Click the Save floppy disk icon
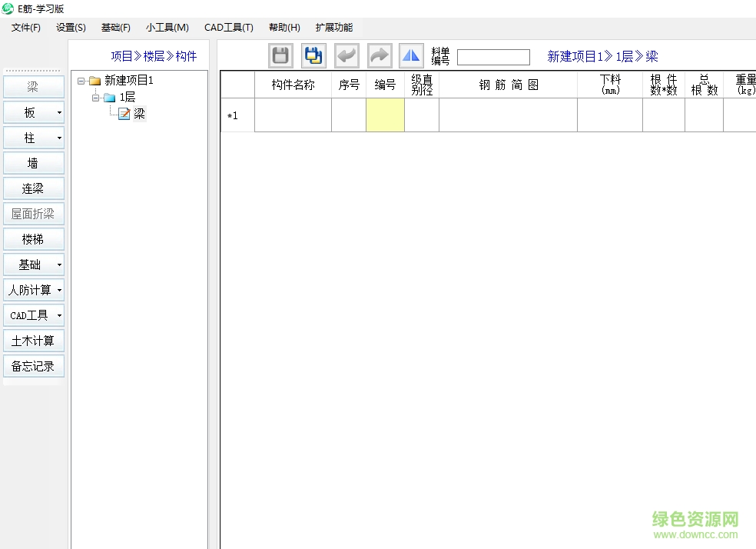The width and height of the screenshot is (756, 549). click(x=281, y=55)
